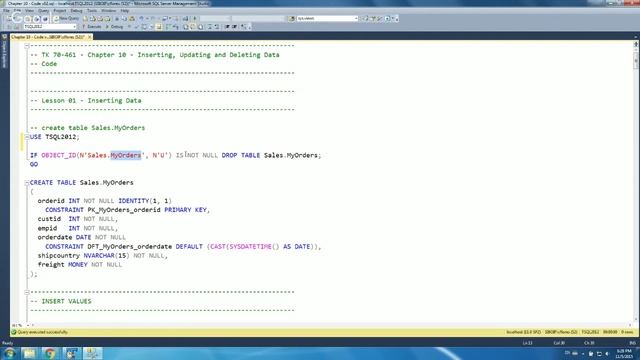Click the line 'USE TSQL2012;'
This screenshot has height=360, width=640.
tap(55, 137)
